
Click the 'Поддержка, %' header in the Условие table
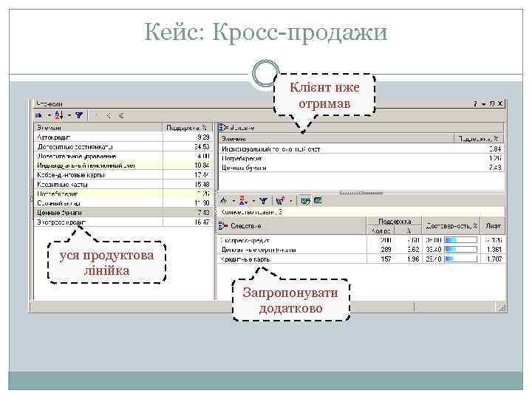478,139
